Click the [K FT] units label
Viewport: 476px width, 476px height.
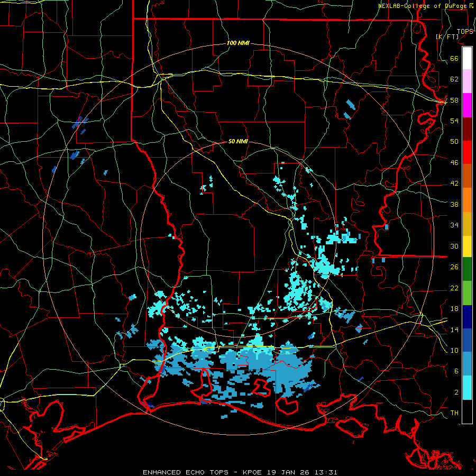click(x=447, y=36)
